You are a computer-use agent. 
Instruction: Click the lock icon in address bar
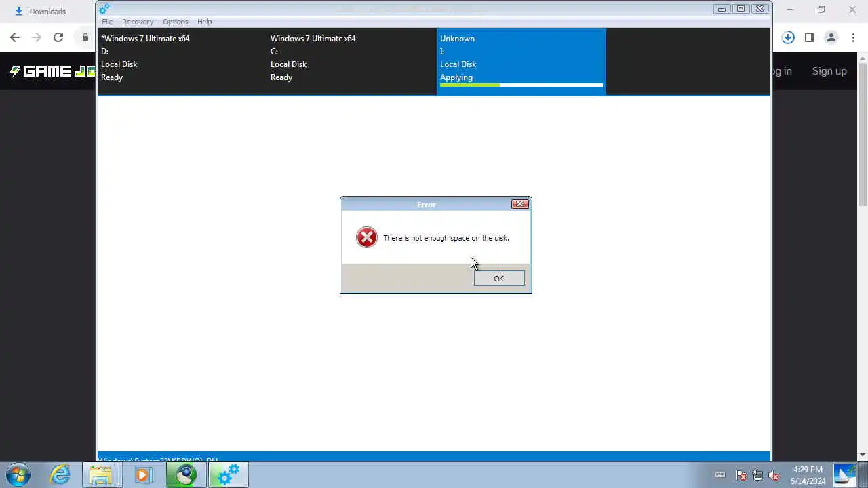coord(85,37)
